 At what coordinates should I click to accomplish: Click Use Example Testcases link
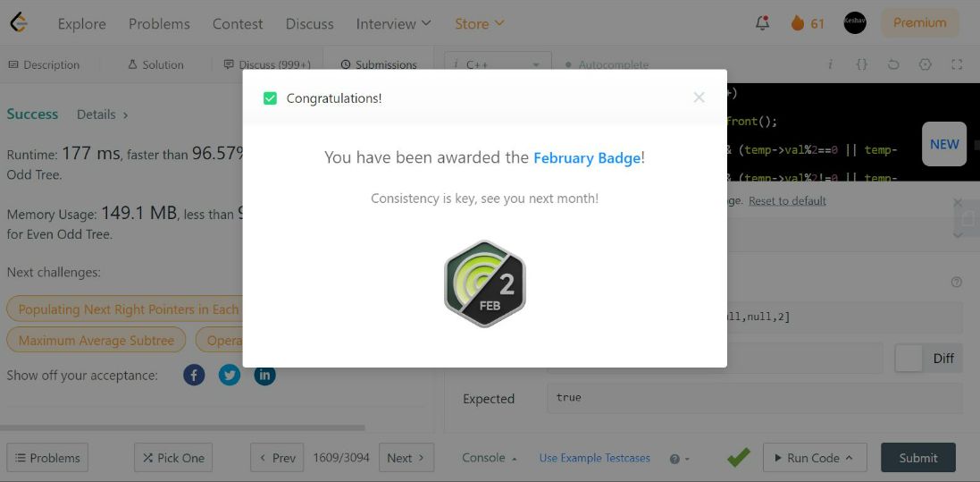pyautogui.click(x=594, y=458)
